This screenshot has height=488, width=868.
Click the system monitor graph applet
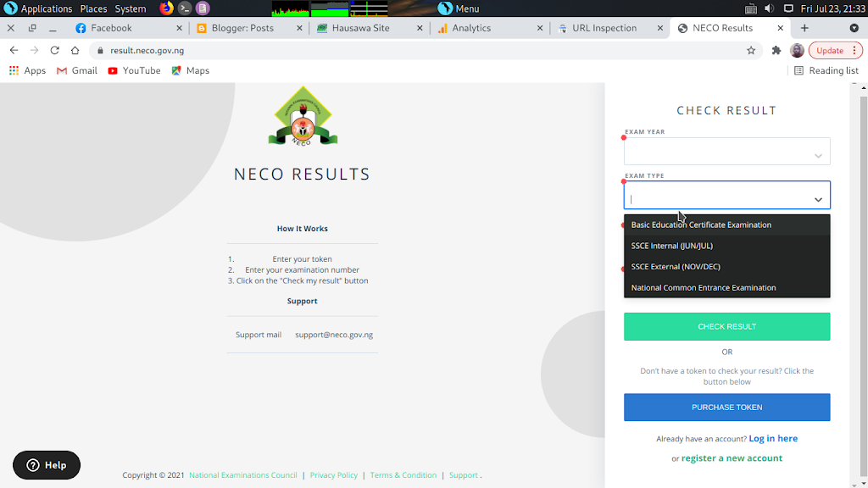pyautogui.click(x=330, y=8)
